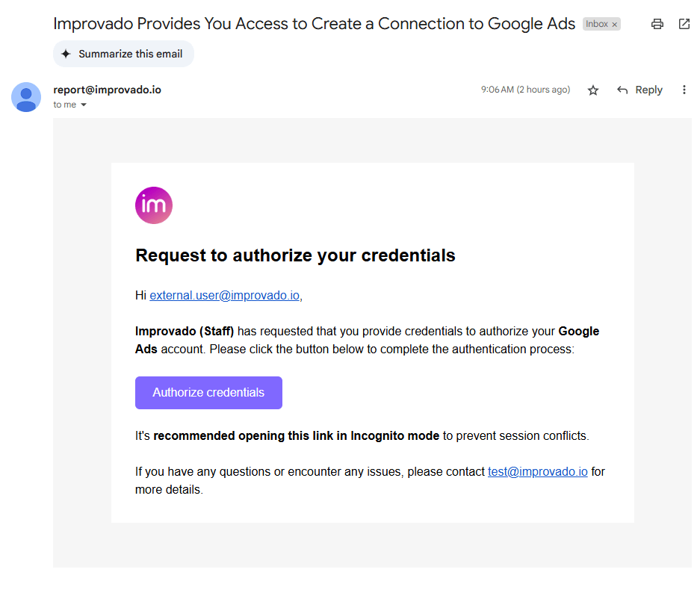The height and width of the screenshot is (590, 700).
Task: Click the Reply text label
Action: coord(648,90)
